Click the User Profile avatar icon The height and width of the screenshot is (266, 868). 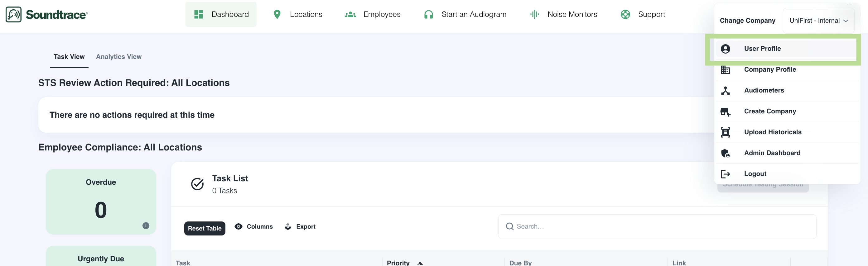point(726,49)
